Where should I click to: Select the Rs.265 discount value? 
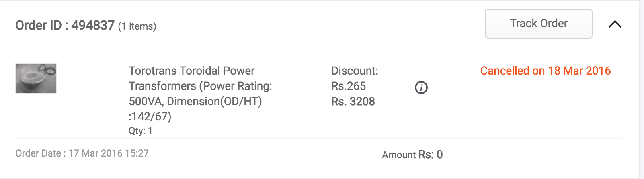pyautogui.click(x=349, y=86)
